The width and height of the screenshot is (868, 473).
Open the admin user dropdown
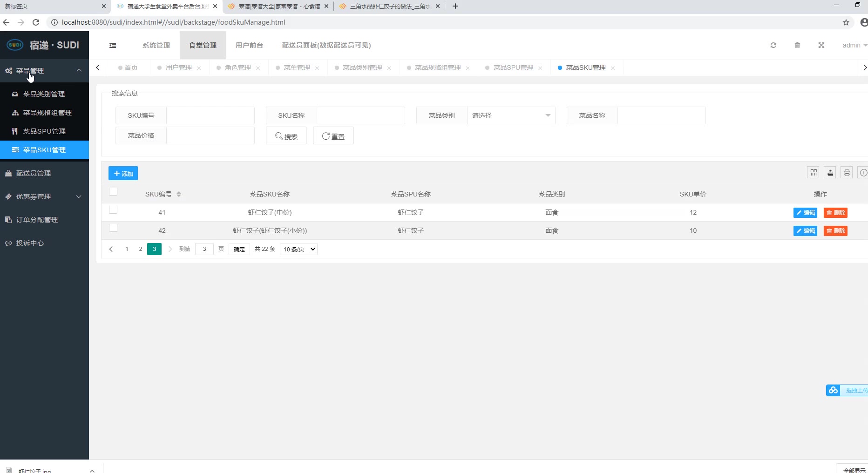pos(854,45)
